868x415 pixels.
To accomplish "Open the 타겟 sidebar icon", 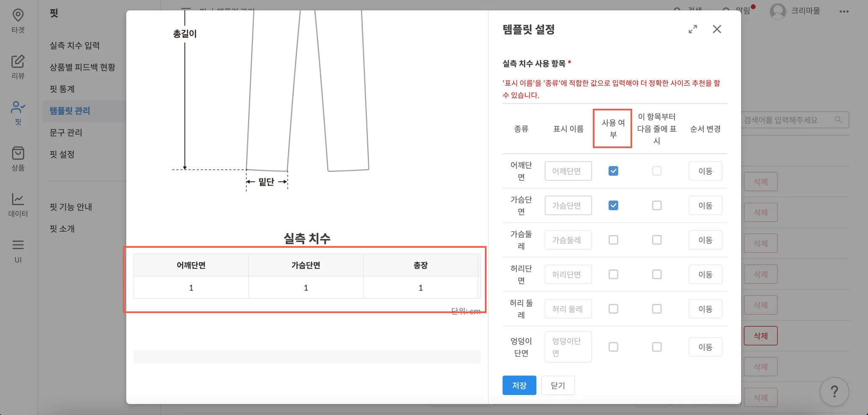I will [x=18, y=20].
